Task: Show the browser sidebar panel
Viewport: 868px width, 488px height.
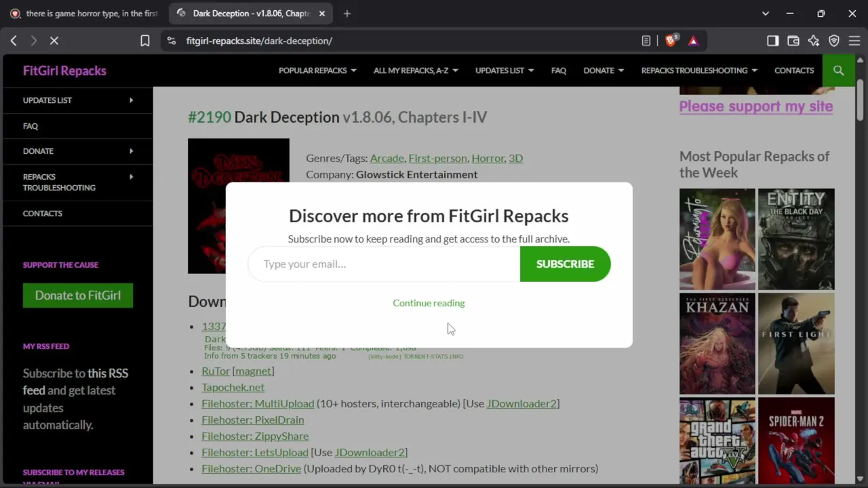Action: tap(772, 41)
